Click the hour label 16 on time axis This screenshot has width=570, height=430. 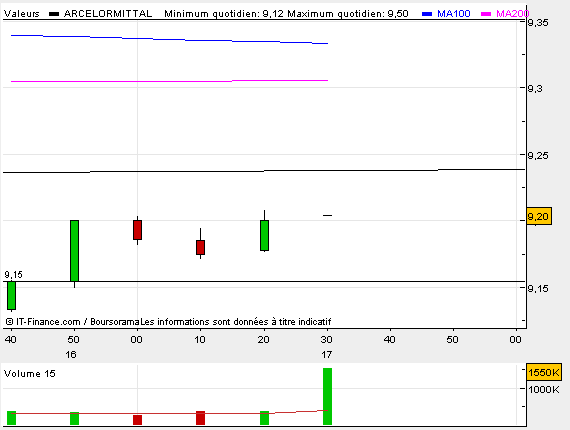[71, 354]
